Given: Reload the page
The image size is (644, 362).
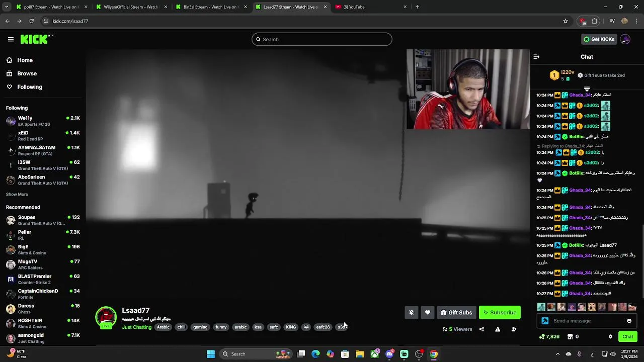Looking at the screenshot, I should 31,21.
